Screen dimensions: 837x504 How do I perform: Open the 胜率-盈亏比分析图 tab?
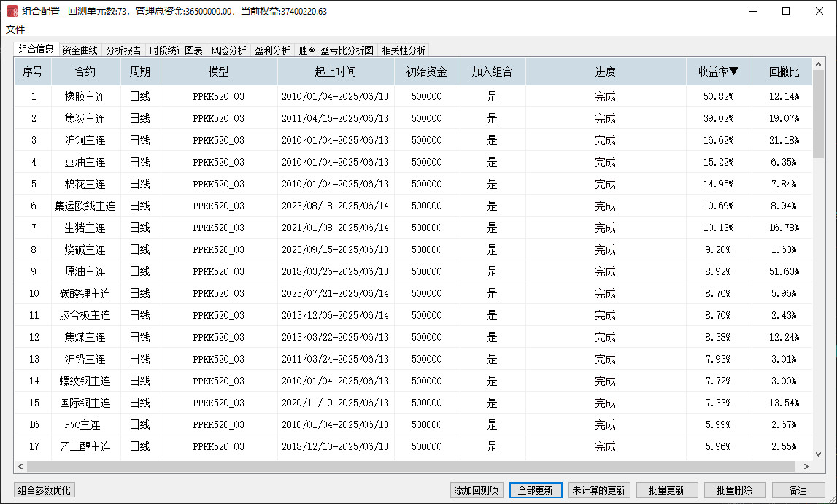point(336,50)
